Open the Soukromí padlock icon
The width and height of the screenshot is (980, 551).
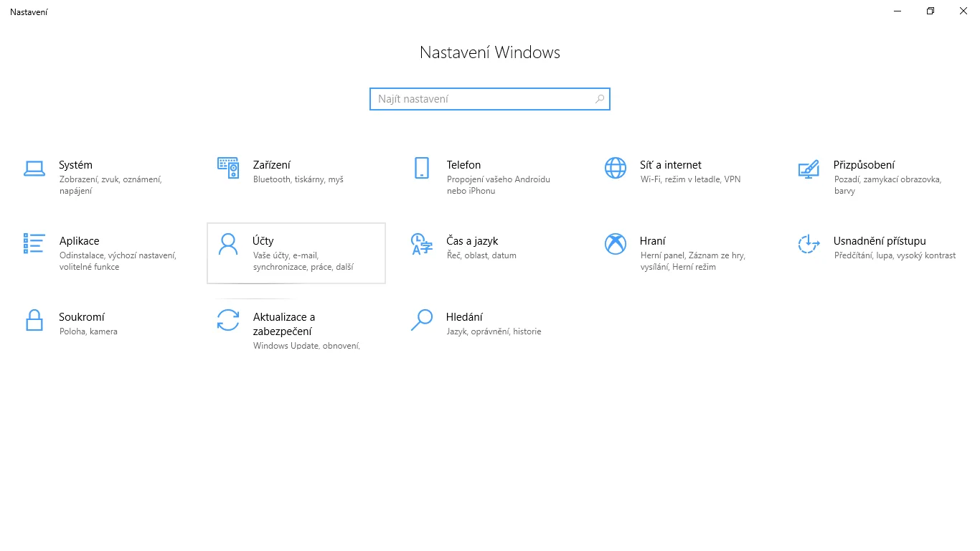coord(34,320)
